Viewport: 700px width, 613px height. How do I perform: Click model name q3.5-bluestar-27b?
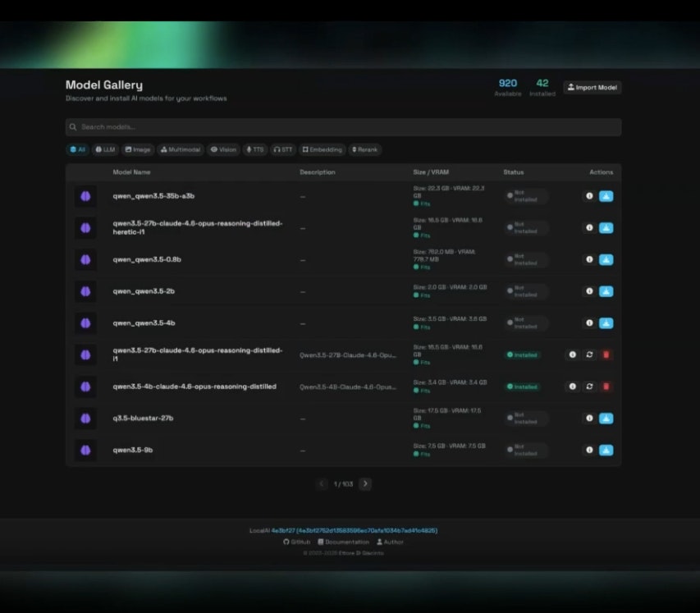click(143, 419)
